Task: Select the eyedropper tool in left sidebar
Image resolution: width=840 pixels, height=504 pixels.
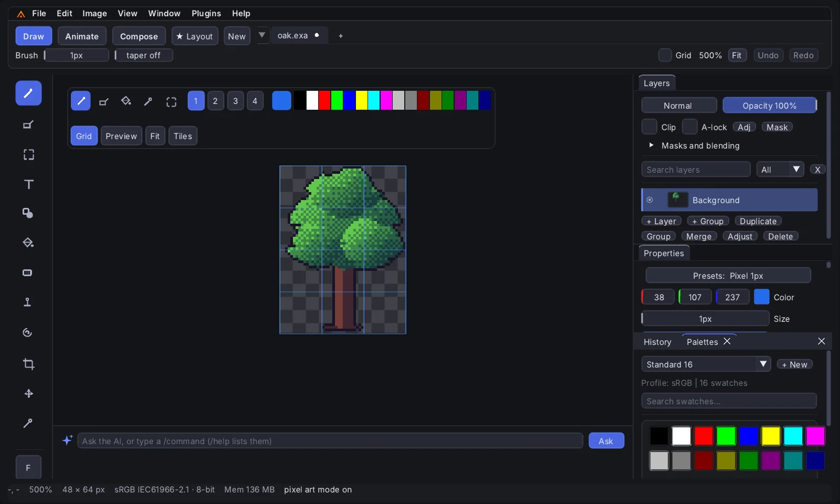Action: coord(28,423)
